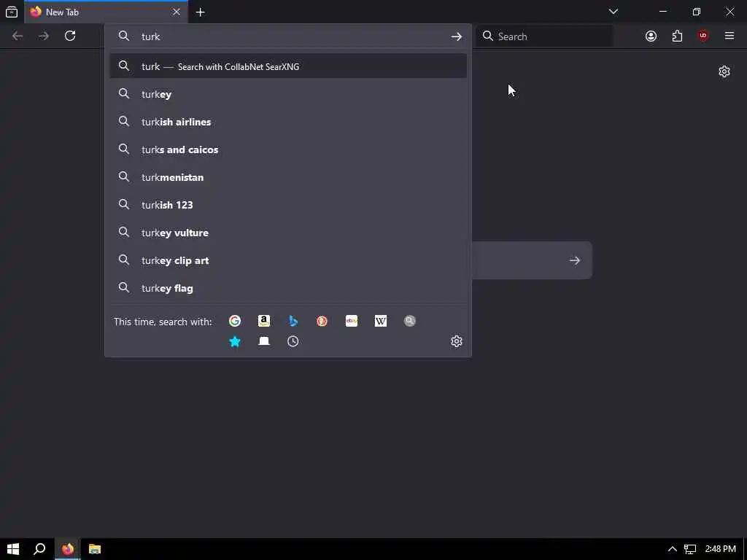Search with Amazon one-off icon
Viewport: 747px width, 560px height.
[x=264, y=321]
